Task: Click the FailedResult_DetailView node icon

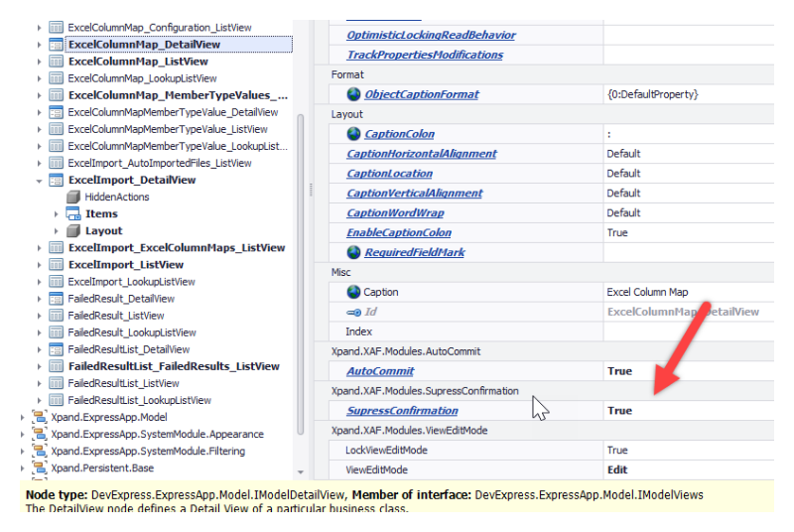Action: click(56, 299)
